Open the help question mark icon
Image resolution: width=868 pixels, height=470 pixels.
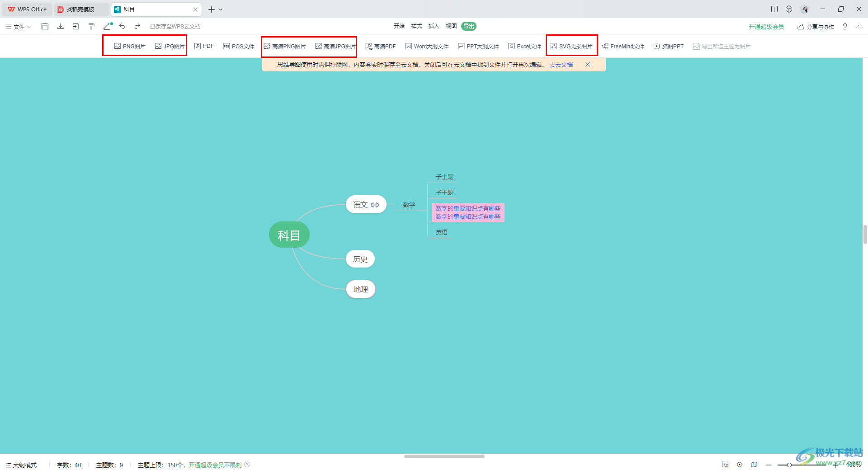point(844,27)
